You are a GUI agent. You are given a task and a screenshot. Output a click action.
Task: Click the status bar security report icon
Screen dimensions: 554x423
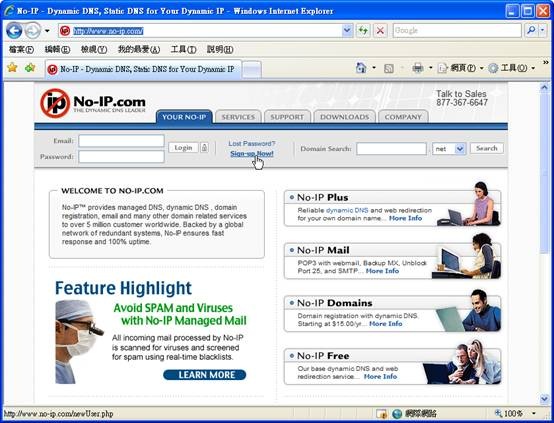click(x=381, y=413)
